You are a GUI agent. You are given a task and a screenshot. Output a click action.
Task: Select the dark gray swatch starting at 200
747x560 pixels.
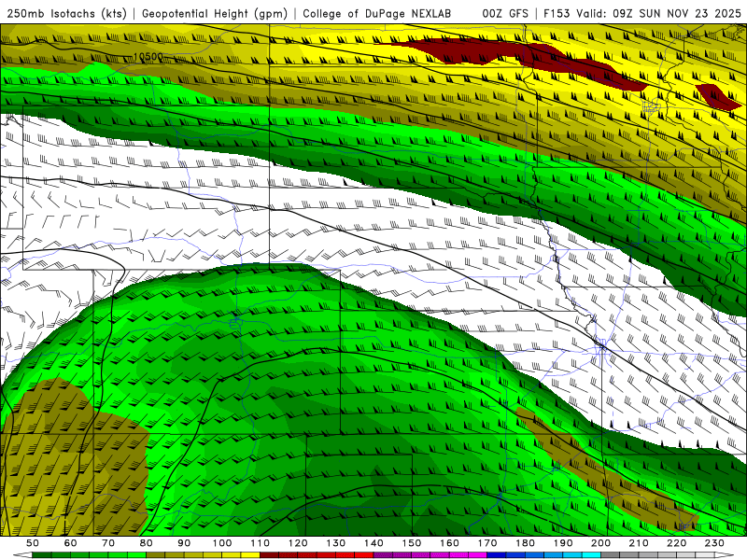pyautogui.click(x=611, y=555)
